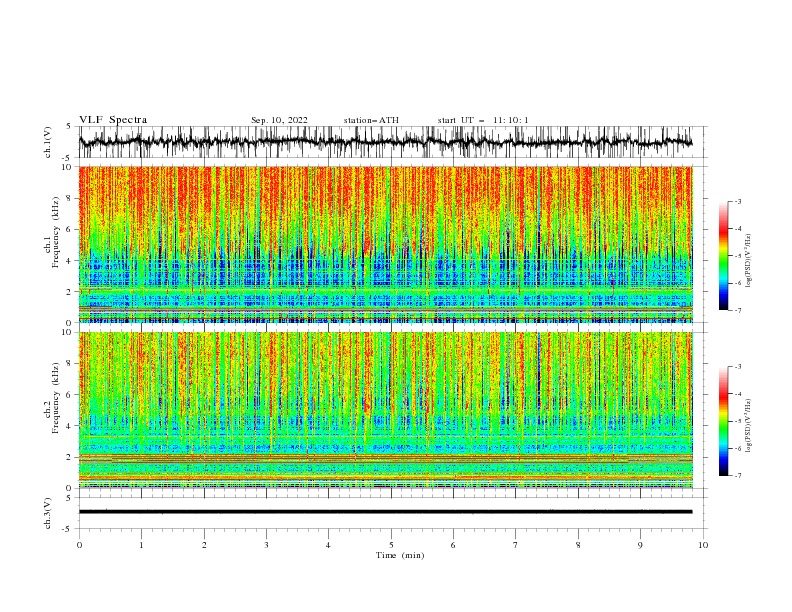This screenshot has height=612, width=792.
Task: Click the "ch.3(V)" axis label
Action: [x=48, y=513]
